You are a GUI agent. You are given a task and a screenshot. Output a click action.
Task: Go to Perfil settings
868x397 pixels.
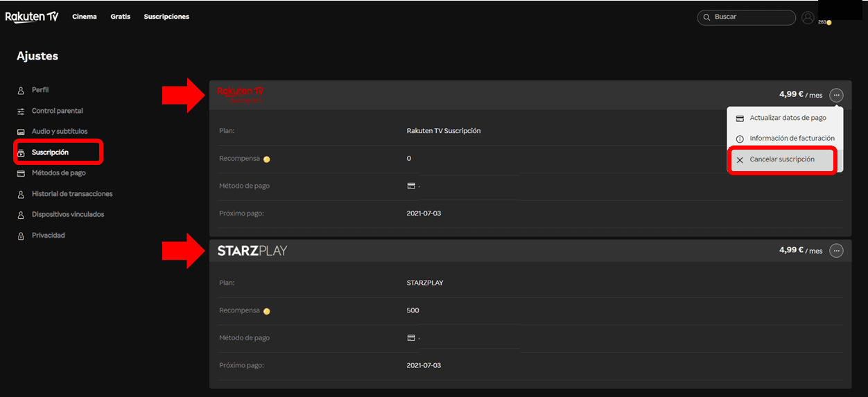pos(40,90)
